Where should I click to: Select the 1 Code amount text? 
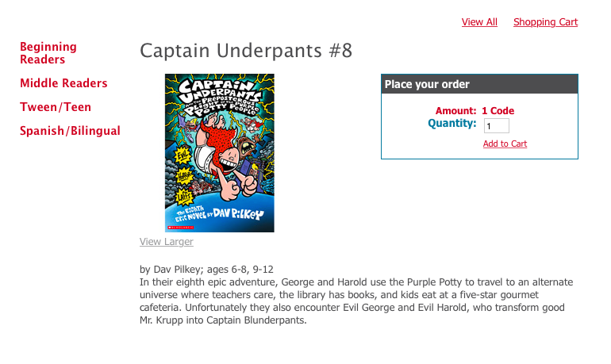(498, 111)
